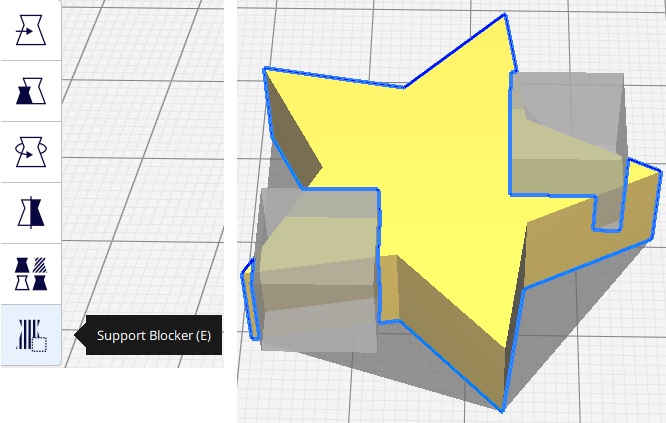Click the "Support Blocker (E)" tooltip label
666x423 pixels.
point(154,336)
